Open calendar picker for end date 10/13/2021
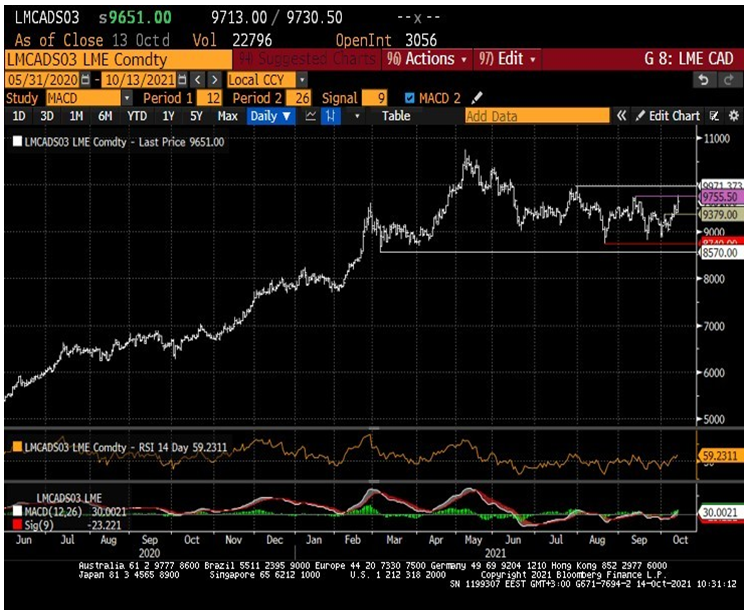 pyautogui.click(x=182, y=79)
